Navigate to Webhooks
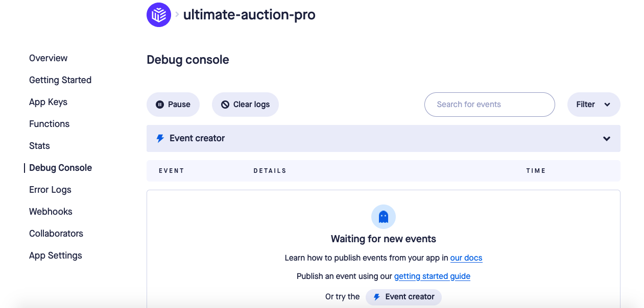The height and width of the screenshot is (308, 644). pos(51,212)
